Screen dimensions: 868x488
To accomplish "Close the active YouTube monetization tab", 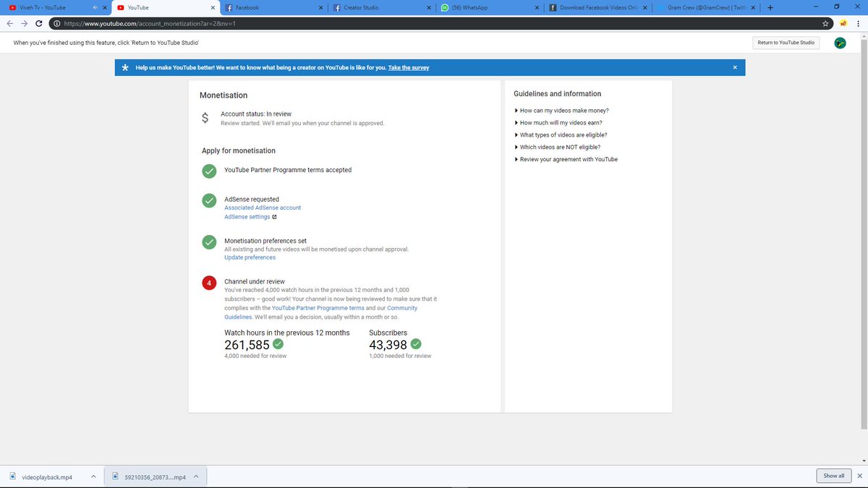I will pos(211,7).
